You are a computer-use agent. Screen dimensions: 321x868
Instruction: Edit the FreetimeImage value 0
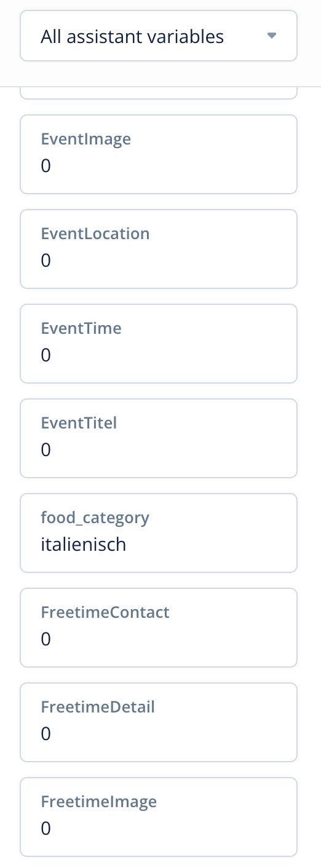point(46,829)
